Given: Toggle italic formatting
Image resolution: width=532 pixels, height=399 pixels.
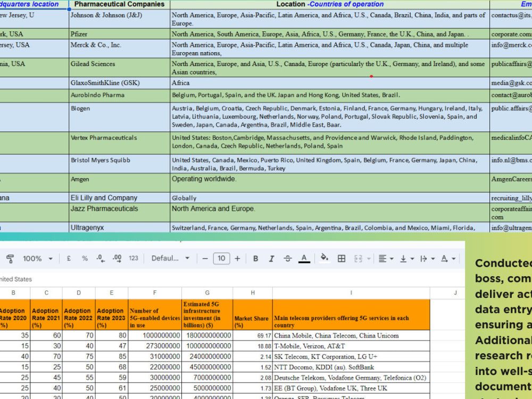Looking at the screenshot, I should tap(271, 259).
